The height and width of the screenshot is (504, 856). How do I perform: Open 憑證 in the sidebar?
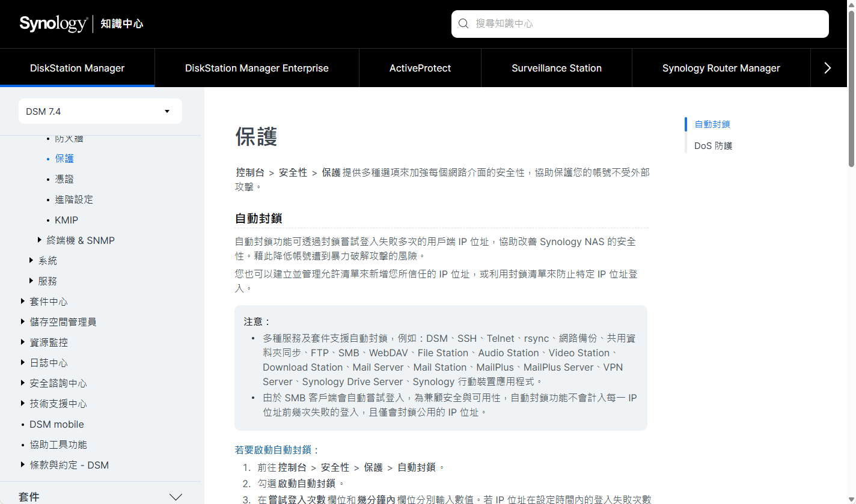click(64, 179)
